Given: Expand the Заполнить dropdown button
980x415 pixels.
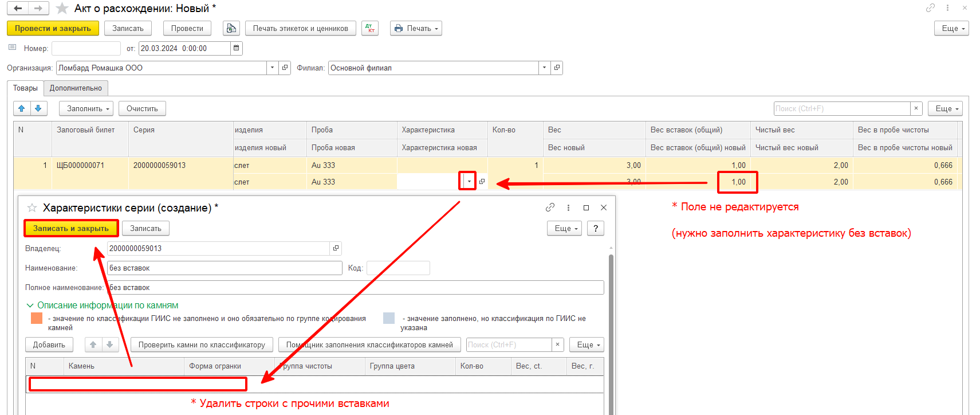Looking at the screenshot, I should pos(86,108).
